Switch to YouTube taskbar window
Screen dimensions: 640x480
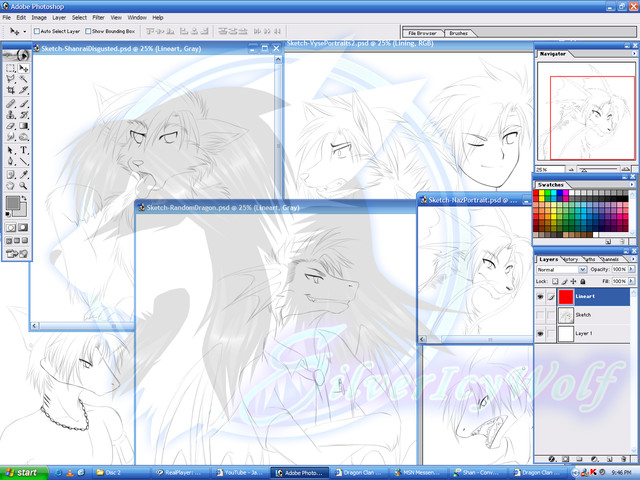[x=240, y=473]
